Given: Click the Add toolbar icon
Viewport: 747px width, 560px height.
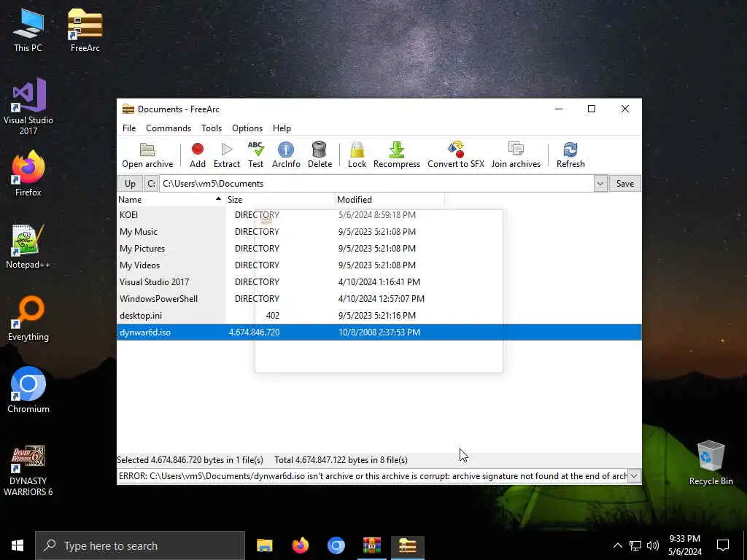Looking at the screenshot, I should (197, 155).
